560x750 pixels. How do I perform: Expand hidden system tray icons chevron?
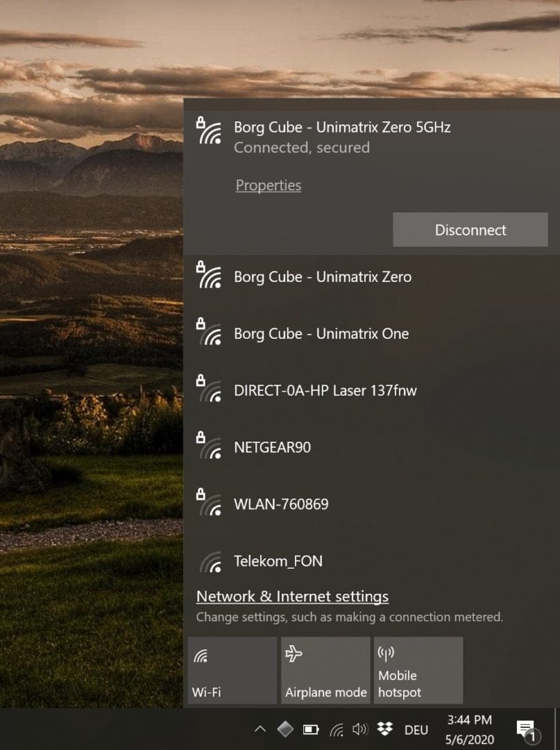260,729
